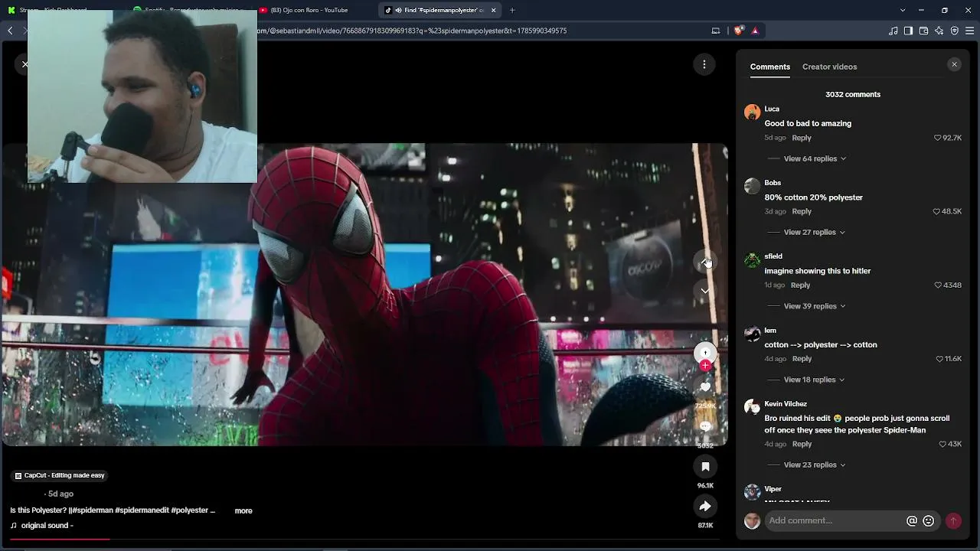Open Luca's profile avatar

click(x=753, y=112)
